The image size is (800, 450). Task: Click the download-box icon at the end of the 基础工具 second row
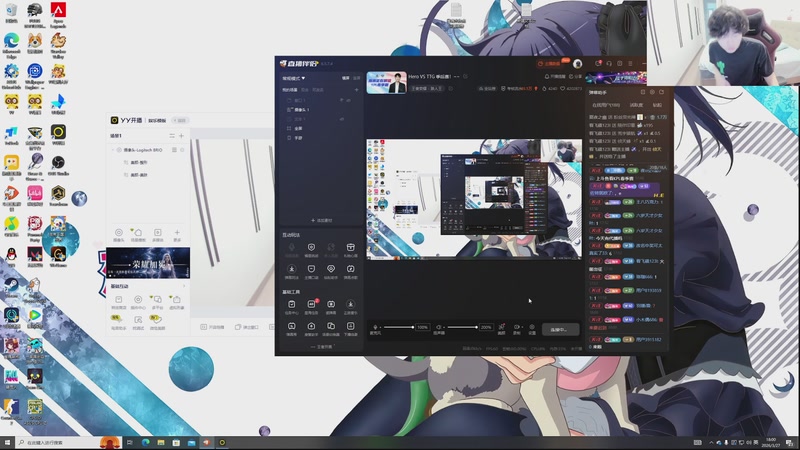pos(351,326)
